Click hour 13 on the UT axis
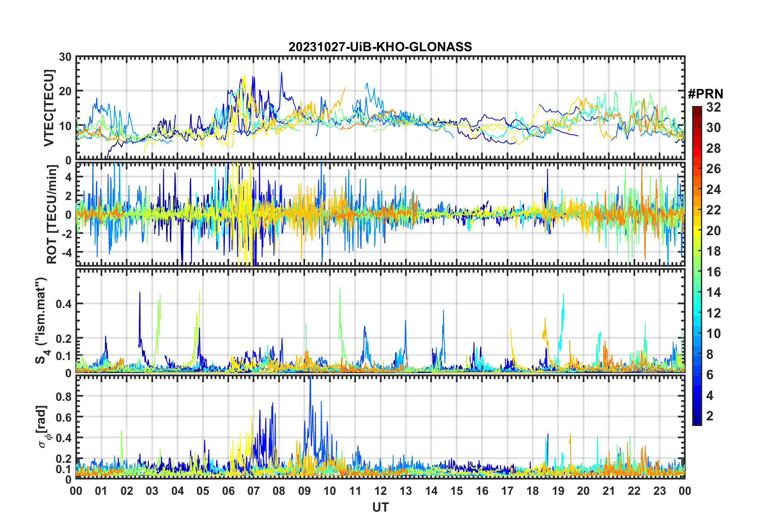The image size is (761, 532). pos(406,491)
